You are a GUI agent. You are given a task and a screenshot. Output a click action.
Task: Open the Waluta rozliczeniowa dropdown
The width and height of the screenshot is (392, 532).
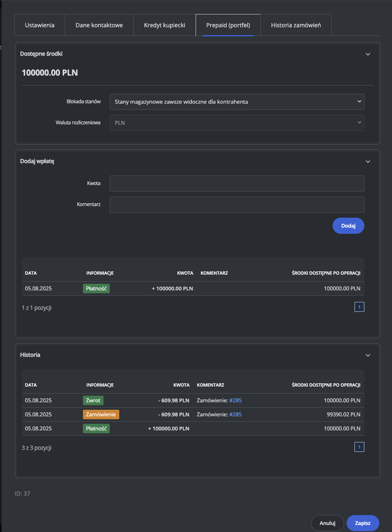click(237, 123)
